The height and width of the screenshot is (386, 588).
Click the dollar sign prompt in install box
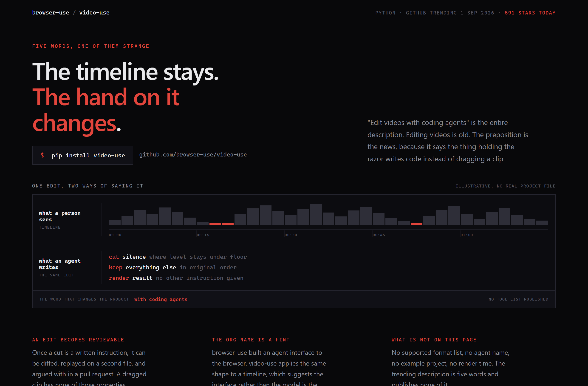pyautogui.click(x=42, y=155)
